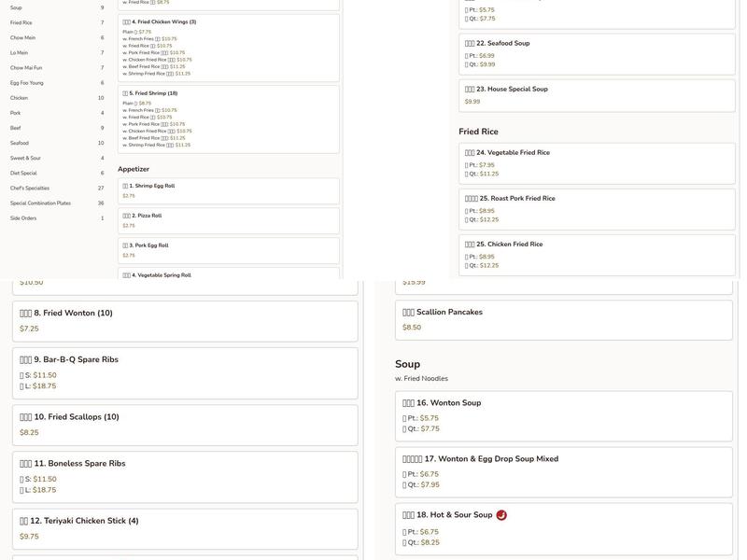
Task: Click the spicy pepper icon beside Hot & Sour Soup
Action: coord(501,515)
